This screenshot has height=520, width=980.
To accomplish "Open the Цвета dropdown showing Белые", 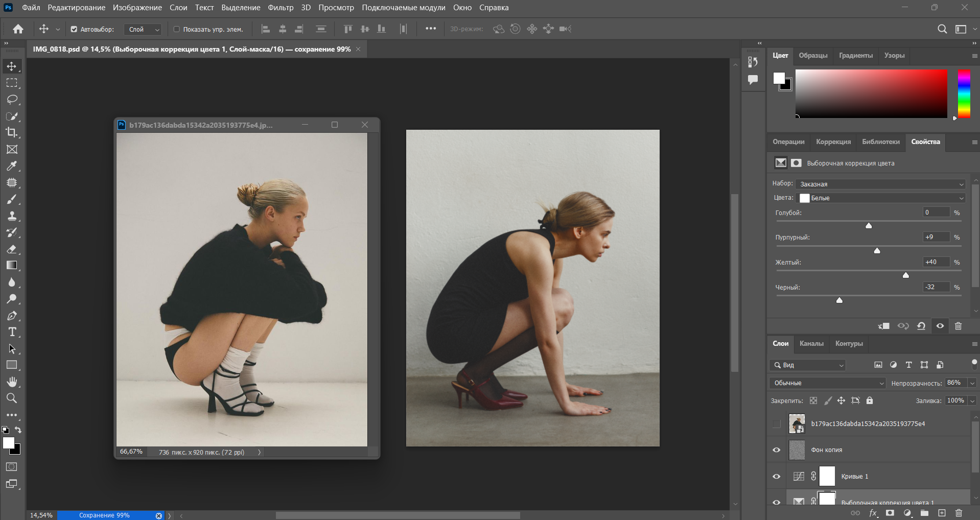I will pos(881,198).
